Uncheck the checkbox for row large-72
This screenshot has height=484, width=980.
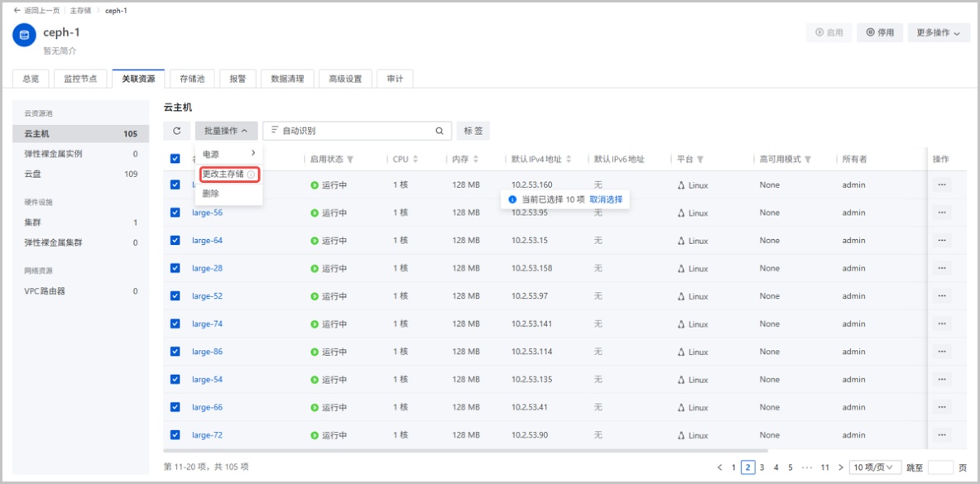[175, 434]
